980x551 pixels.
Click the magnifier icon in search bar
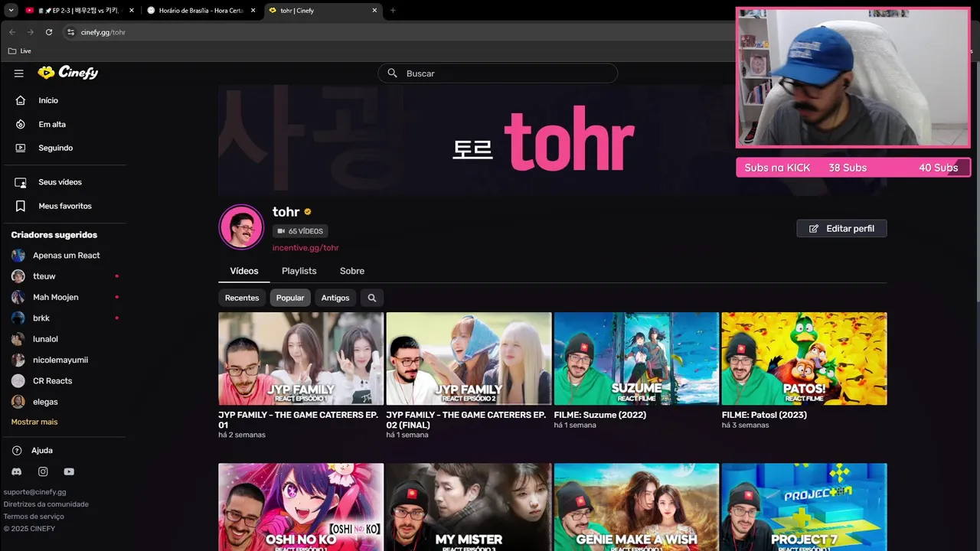tap(392, 73)
